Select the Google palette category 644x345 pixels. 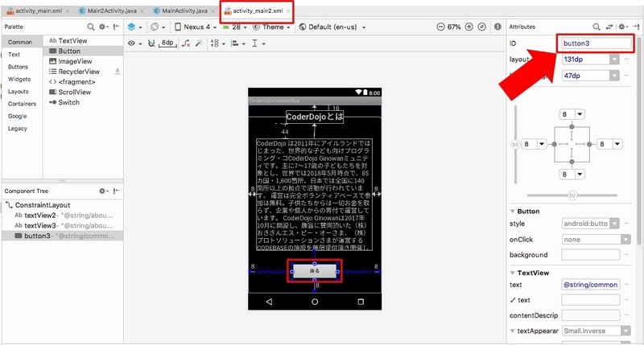[17, 116]
